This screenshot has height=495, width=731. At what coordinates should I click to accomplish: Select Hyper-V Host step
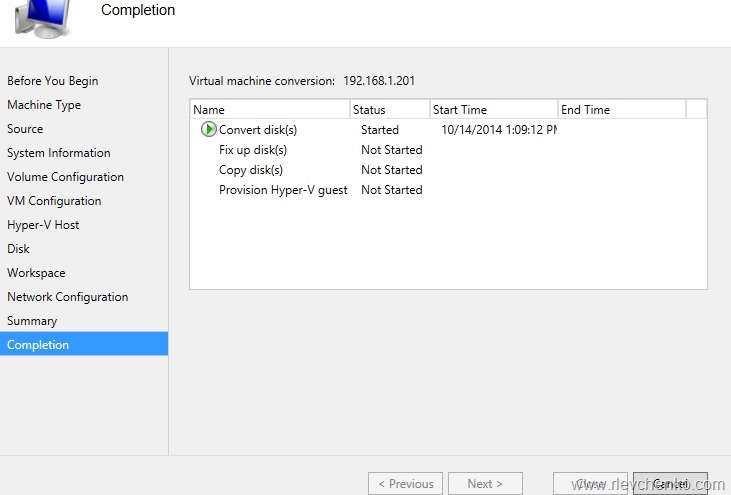(x=43, y=225)
